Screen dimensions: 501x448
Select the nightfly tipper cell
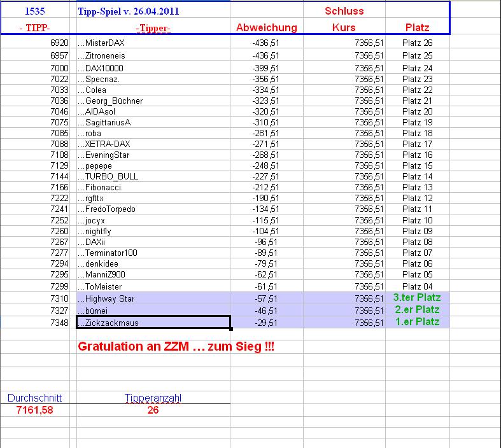[x=153, y=231]
